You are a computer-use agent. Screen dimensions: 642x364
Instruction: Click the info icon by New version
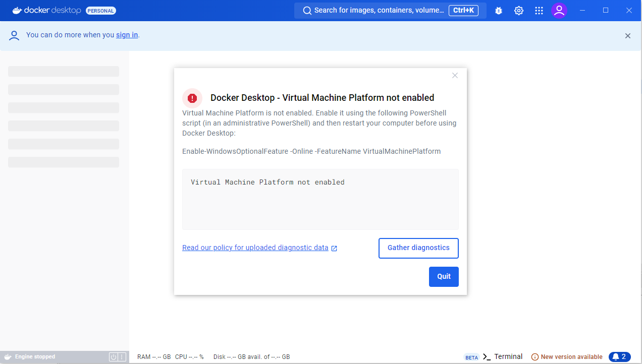(x=535, y=357)
